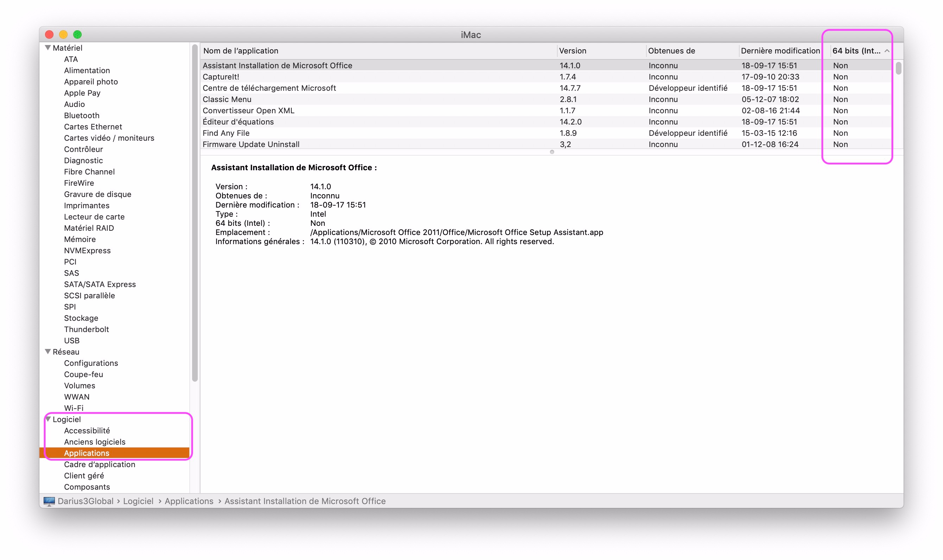Viewport: 943px width, 560px height.
Task: Collapse the Matériel section triangle
Action: [48, 47]
